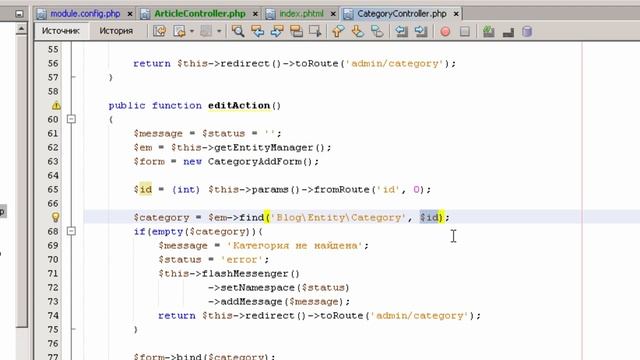Switch to История history view
Screen dimensions: 640x360
click(x=116, y=31)
